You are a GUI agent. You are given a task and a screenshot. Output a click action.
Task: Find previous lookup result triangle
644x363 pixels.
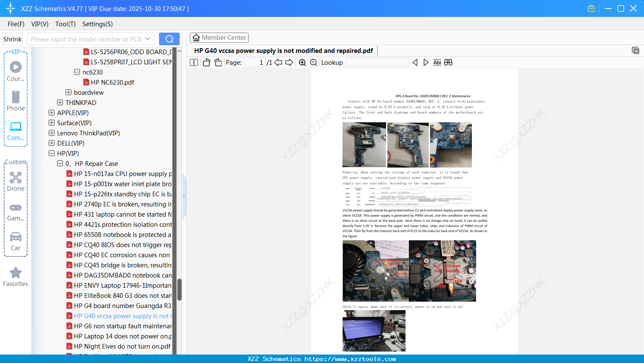pos(415,63)
